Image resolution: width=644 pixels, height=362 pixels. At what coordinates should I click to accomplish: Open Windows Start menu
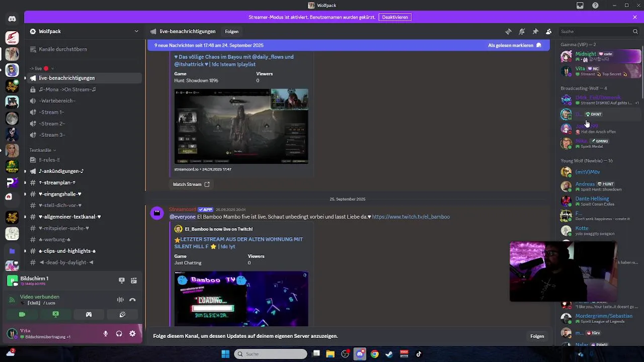[225, 354]
